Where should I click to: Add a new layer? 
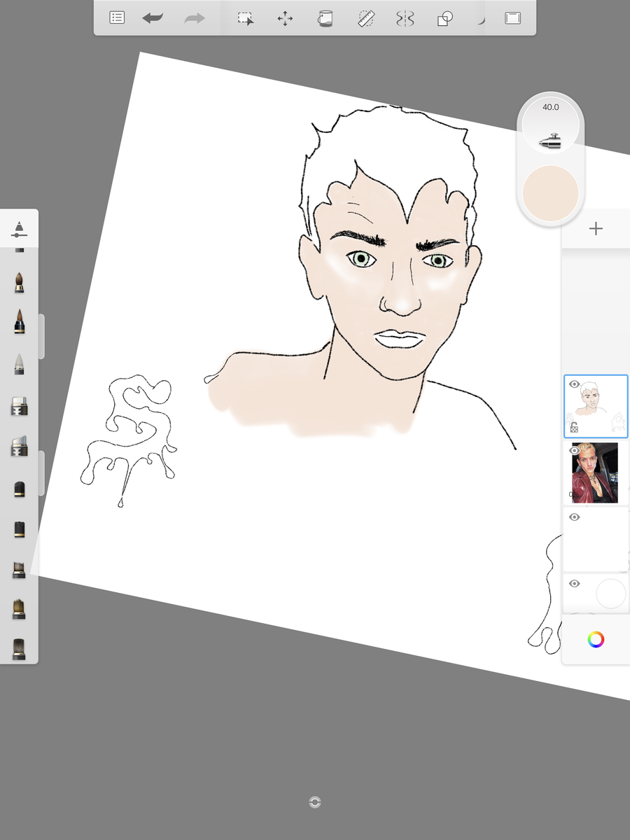coord(596,228)
